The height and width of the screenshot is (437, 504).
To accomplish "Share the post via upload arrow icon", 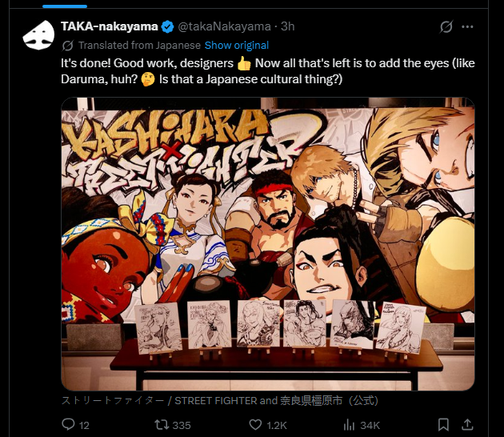I will tap(467, 424).
